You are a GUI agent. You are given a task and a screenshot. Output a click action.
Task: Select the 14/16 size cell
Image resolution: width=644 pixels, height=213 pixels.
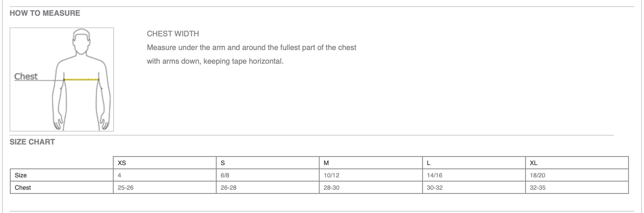point(435,175)
